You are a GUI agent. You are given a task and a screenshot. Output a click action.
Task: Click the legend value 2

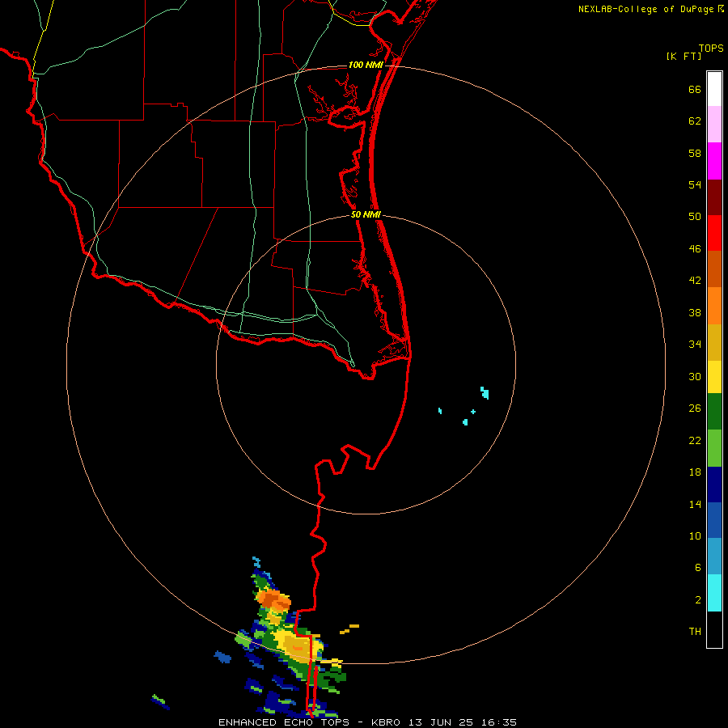698,600
